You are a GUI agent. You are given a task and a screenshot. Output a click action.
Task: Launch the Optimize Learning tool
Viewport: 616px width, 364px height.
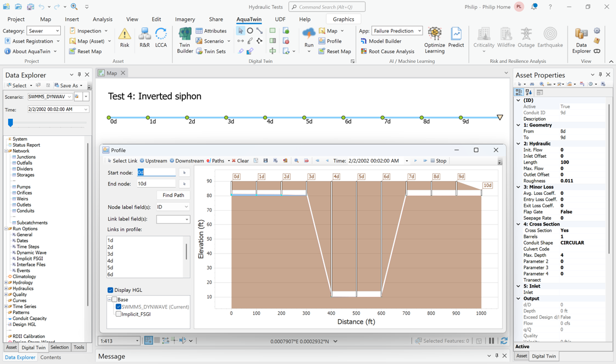point(434,39)
